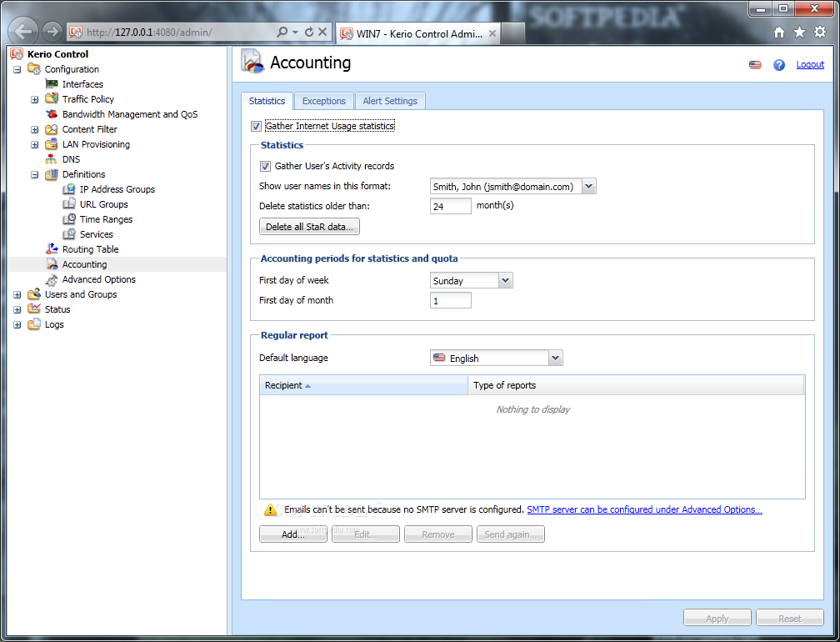Open browser Tools gear icon

(x=820, y=33)
